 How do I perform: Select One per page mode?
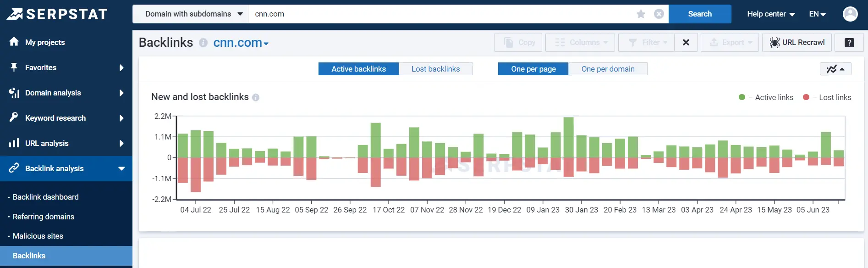(533, 69)
